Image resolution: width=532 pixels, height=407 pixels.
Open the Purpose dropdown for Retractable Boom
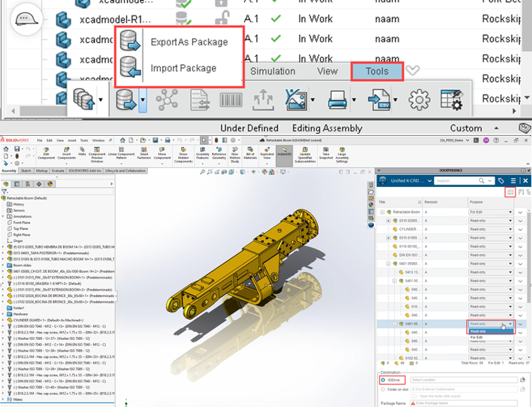click(491, 212)
